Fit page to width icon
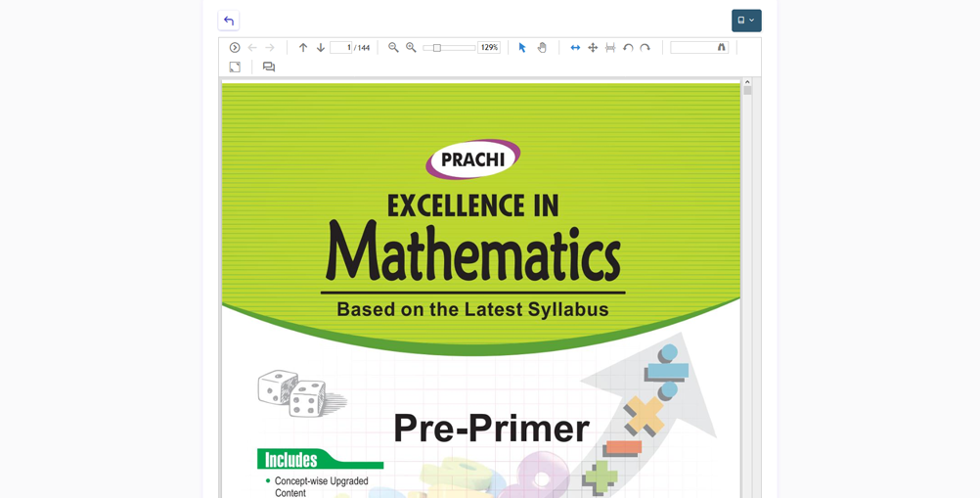The height and width of the screenshot is (498, 980). [x=575, y=48]
